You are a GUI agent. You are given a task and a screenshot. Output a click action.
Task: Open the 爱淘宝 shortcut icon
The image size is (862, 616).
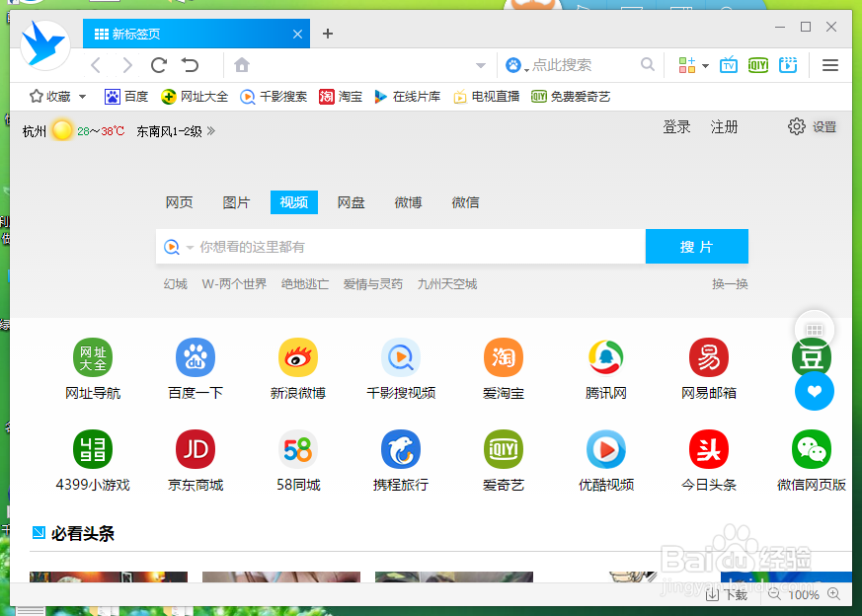[x=503, y=357]
